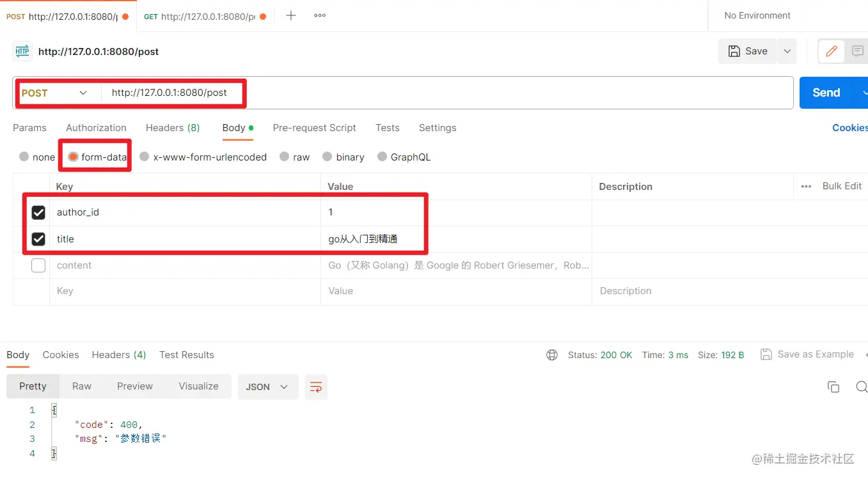Open the Params tab
This screenshot has height=479, width=868.
tap(29, 128)
